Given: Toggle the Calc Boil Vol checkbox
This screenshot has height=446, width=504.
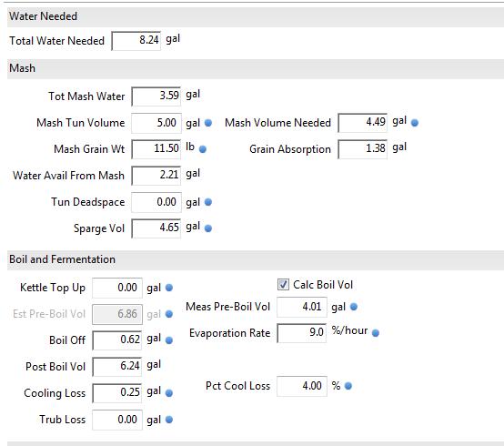Looking at the screenshot, I should (283, 285).
